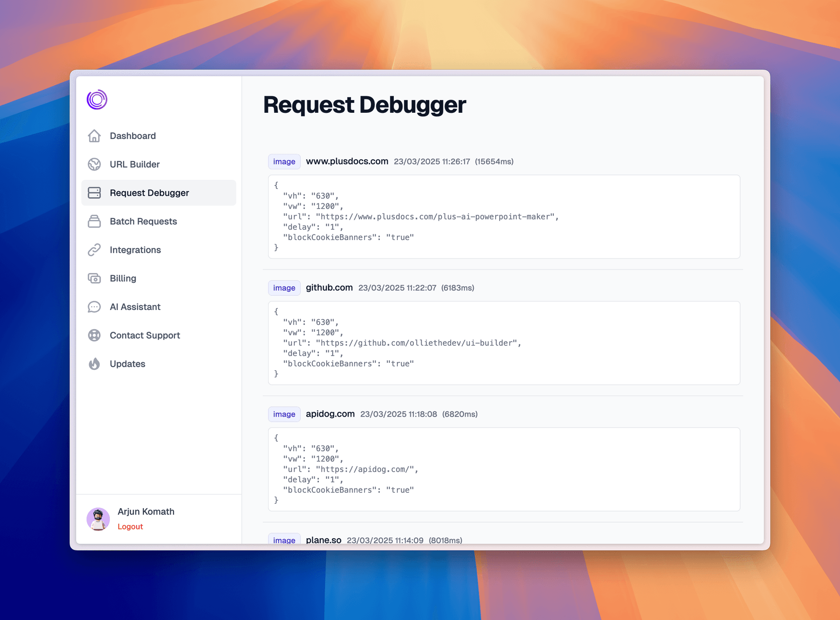Image resolution: width=840 pixels, height=620 pixels.
Task: Click the Integrations chain link icon
Action: click(94, 250)
